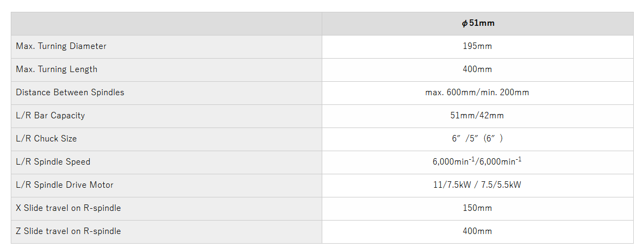Click the 150mm X slide travel value

[478, 208]
